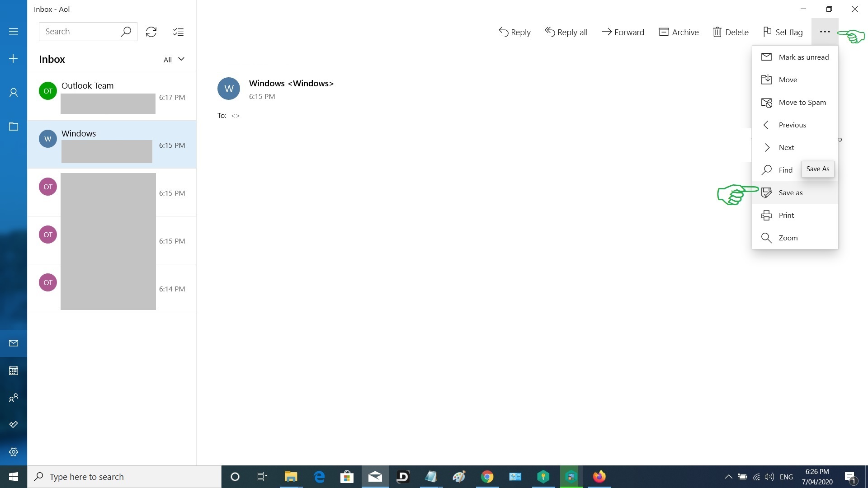Go to Next message
This screenshot has height=488, width=868.
[x=795, y=147]
